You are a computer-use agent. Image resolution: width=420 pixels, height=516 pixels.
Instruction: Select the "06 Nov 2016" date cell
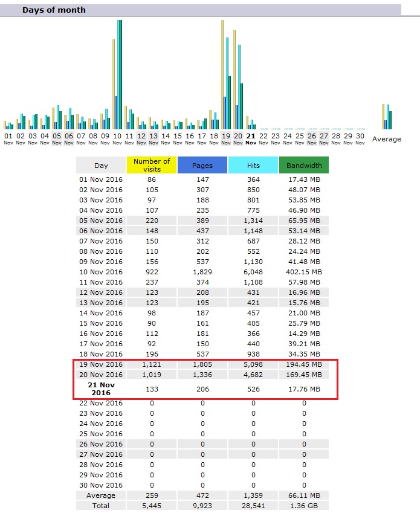(101, 231)
